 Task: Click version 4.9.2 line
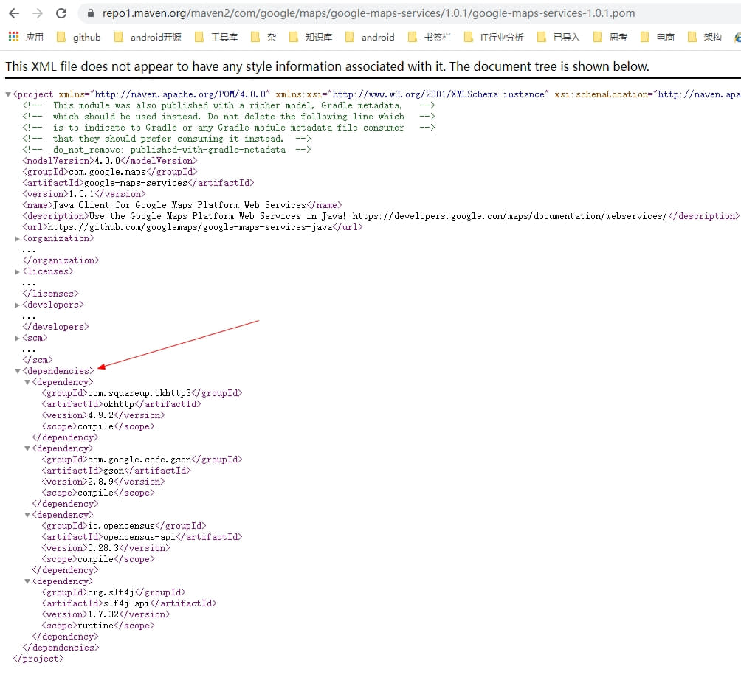click(x=103, y=416)
